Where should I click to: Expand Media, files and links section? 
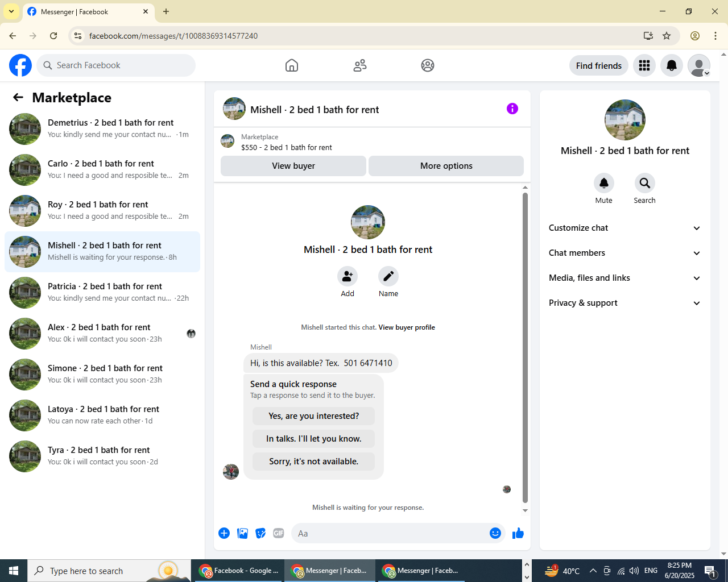[625, 278]
